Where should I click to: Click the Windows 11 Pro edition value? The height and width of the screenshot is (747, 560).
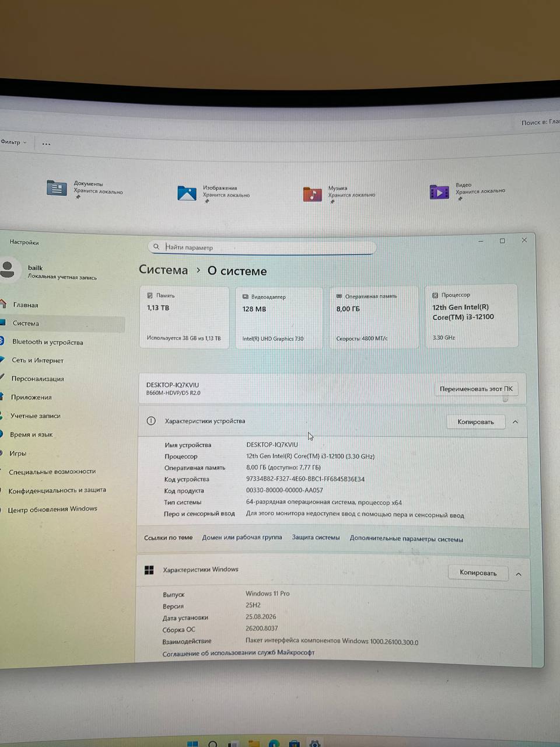coord(267,594)
